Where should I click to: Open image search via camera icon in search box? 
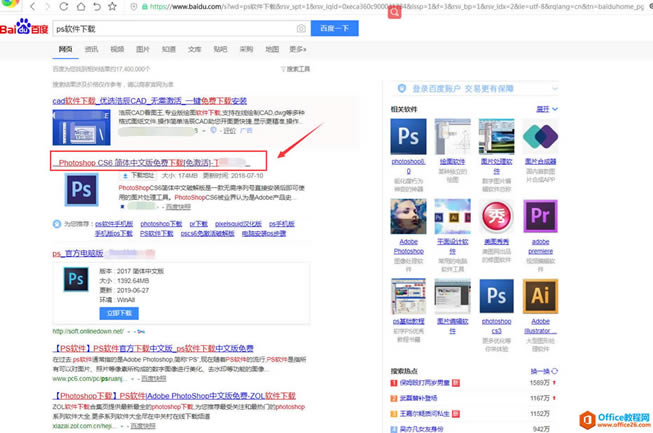tap(301, 28)
